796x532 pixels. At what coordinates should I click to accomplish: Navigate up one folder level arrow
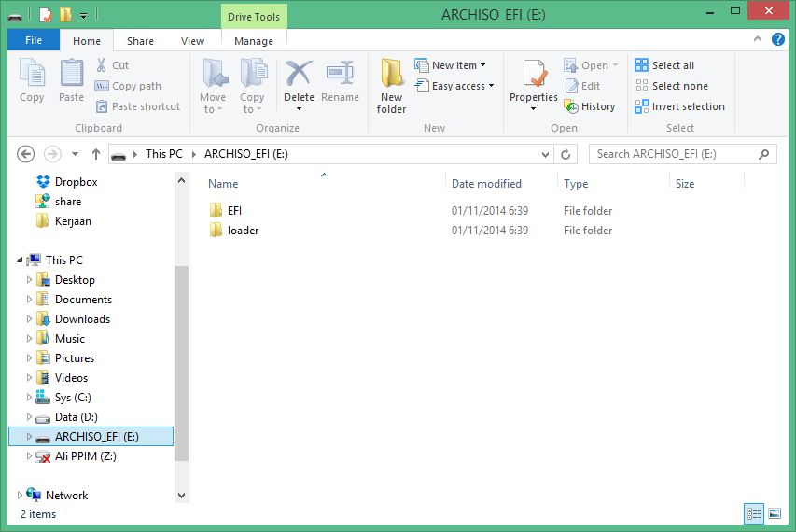95,154
